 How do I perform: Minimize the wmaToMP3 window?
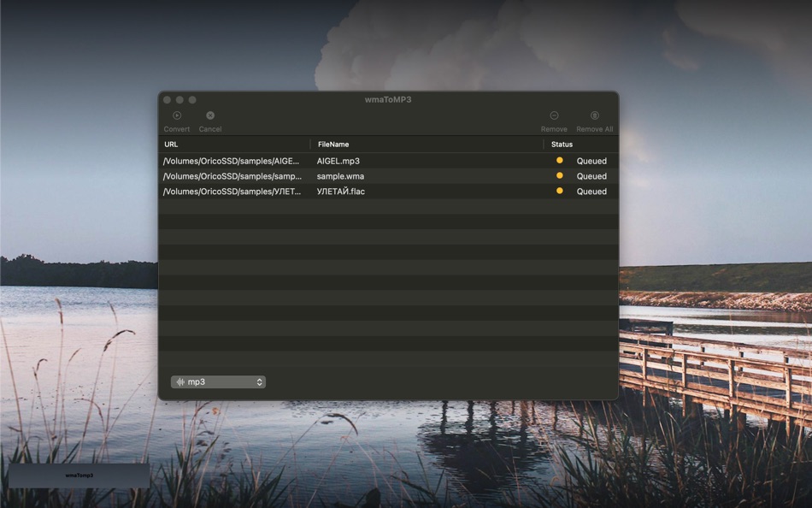[x=179, y=99]
